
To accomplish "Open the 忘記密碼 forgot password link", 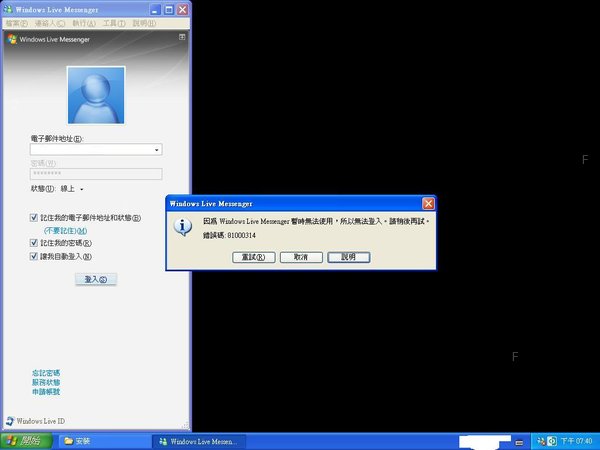I will [46, 373].
